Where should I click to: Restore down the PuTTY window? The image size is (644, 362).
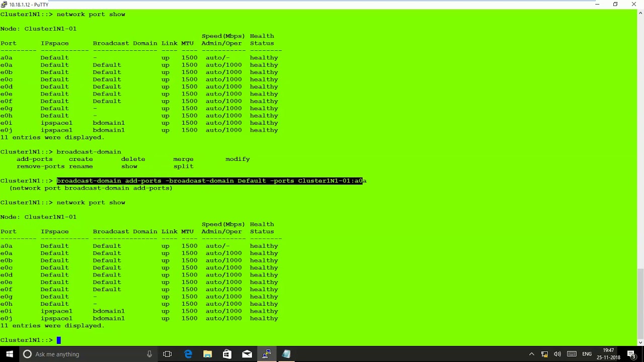click(615, 5)
